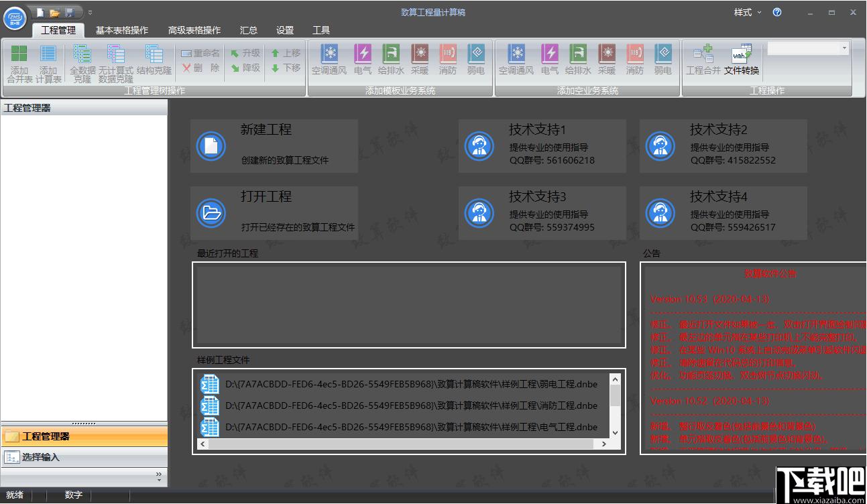Click the 打开工程 open project card

pos(274,213)
